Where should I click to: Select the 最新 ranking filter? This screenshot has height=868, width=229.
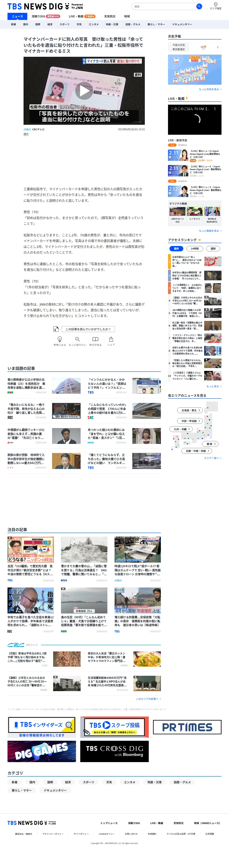[176, 249]
